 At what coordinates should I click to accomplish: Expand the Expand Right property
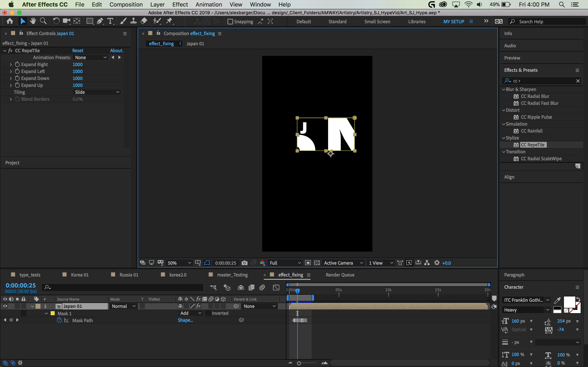(11, 65)
